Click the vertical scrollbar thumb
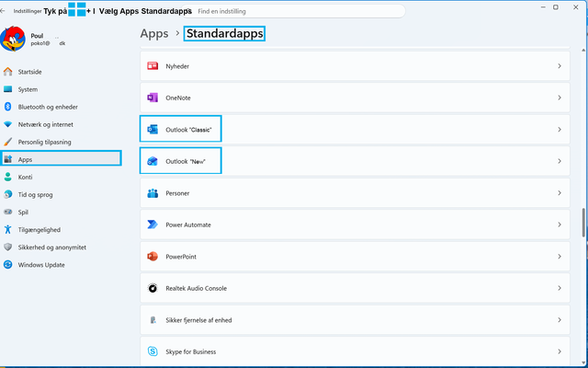Image resolution: width=588 pixels, height=368 pixels. pos(583,223)
